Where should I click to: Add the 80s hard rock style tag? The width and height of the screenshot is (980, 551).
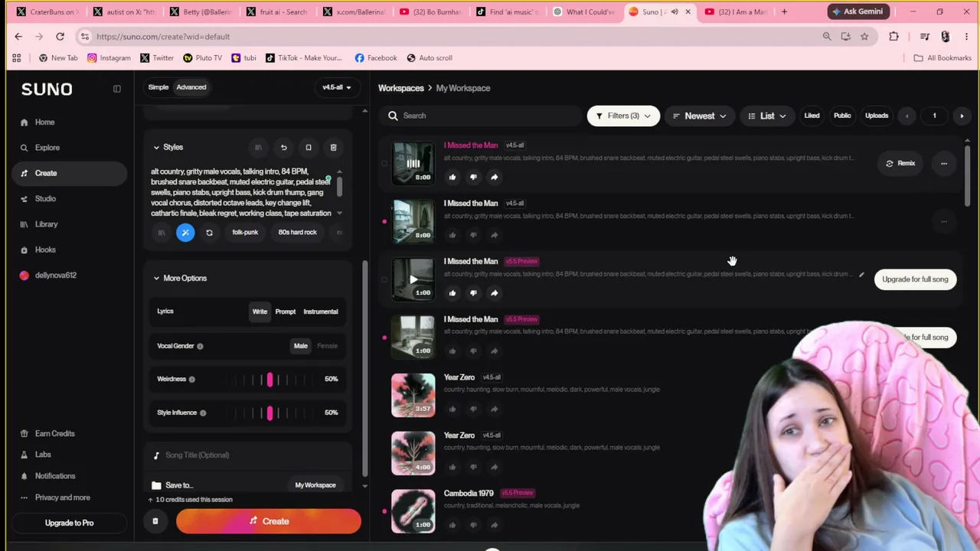click(297, 233)
